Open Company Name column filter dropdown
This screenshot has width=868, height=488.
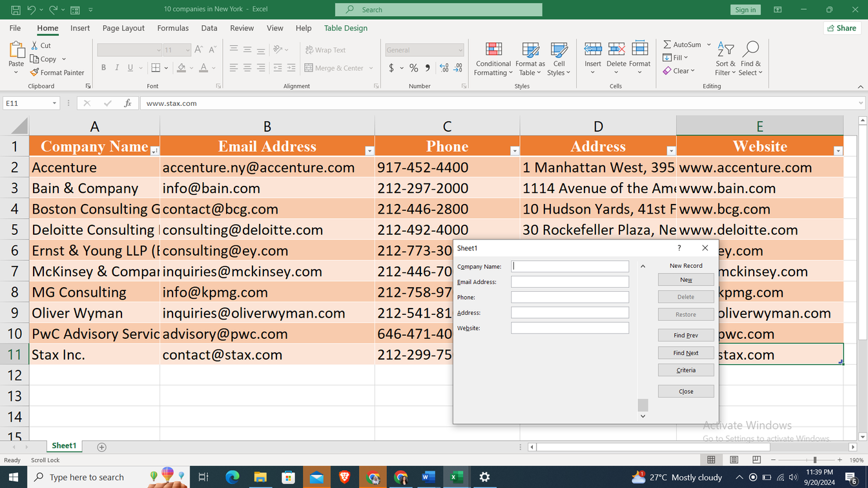154,151
